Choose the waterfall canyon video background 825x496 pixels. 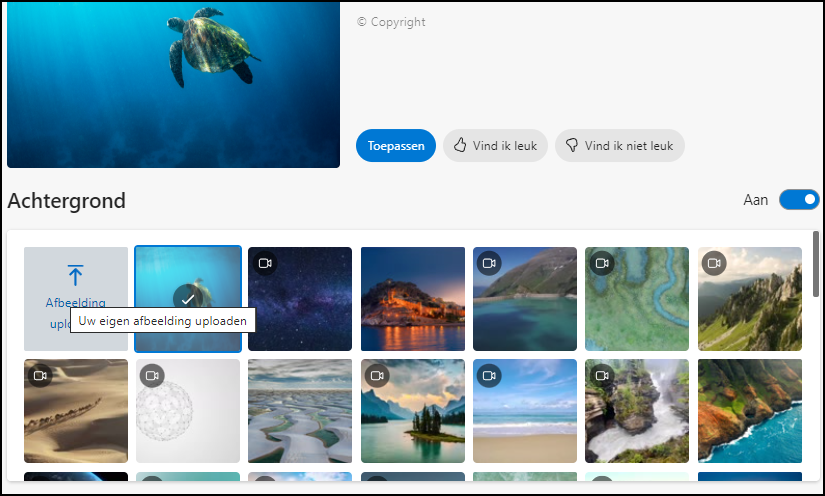(x=637, y=411)
